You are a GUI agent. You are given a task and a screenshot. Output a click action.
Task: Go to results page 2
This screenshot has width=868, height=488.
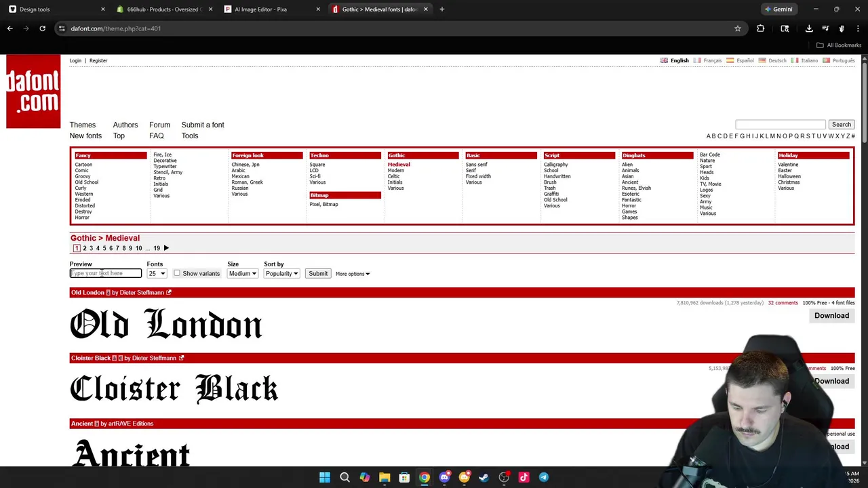click(x=85, y=248)
